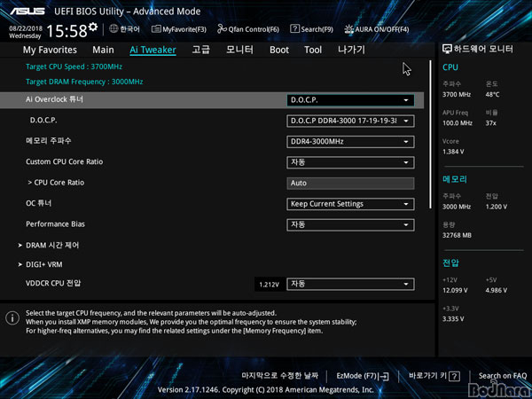Open the My Favorites tab
This screenshot has width=532, height=399.
pyautogui.click(x=50, y=50)
